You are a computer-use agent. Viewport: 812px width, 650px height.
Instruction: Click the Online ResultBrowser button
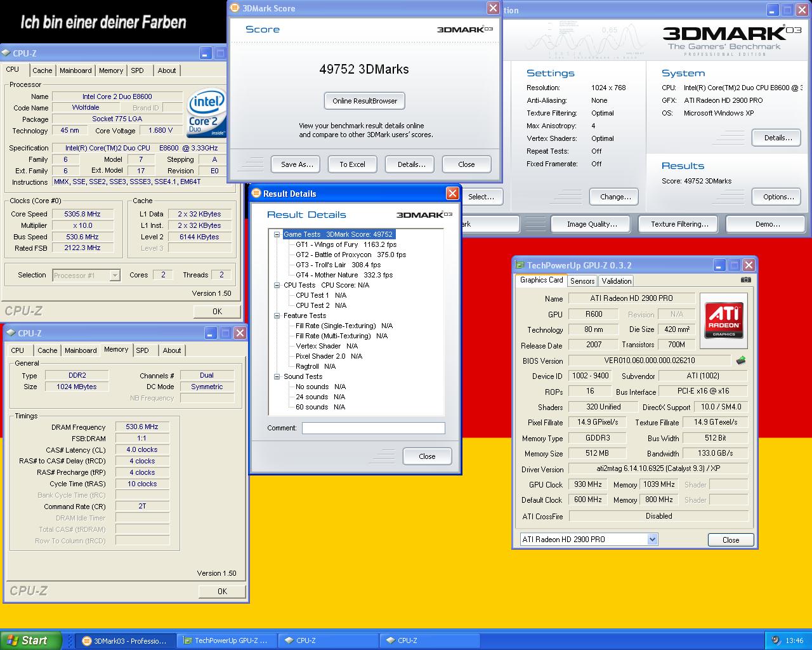pyautogui.click(x=365, y=101)
